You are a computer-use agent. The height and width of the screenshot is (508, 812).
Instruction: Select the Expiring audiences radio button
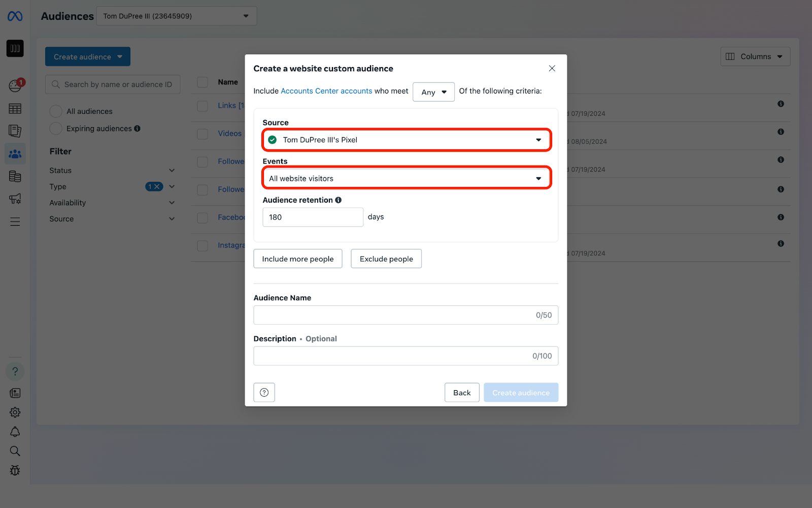[56, 129]
